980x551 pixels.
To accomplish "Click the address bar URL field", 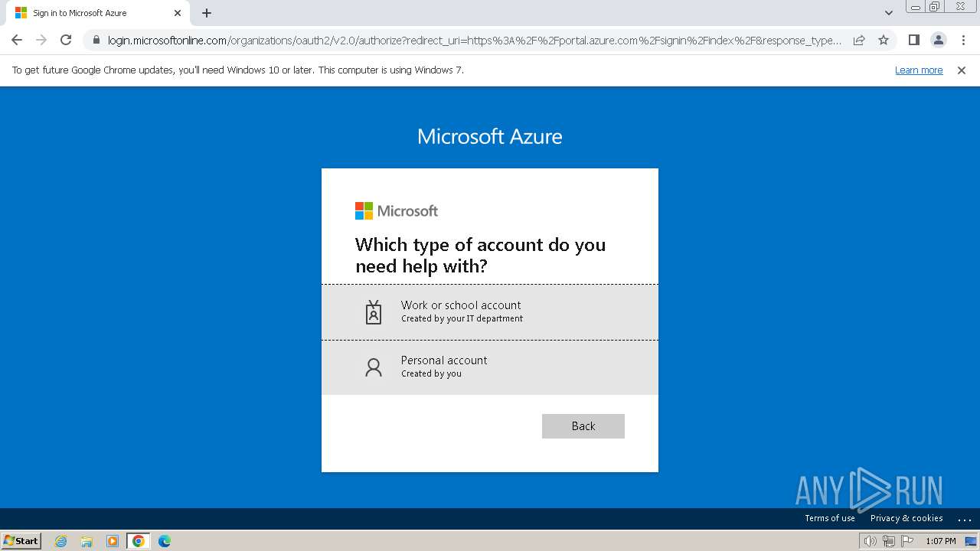I will click(x=475, y=40).
